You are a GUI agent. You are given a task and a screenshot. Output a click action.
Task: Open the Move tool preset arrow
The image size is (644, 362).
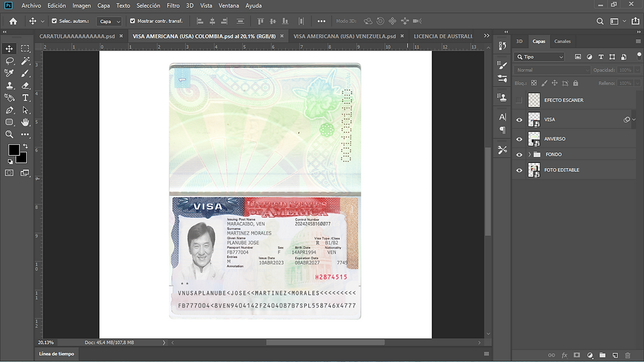tap(42, 21)
